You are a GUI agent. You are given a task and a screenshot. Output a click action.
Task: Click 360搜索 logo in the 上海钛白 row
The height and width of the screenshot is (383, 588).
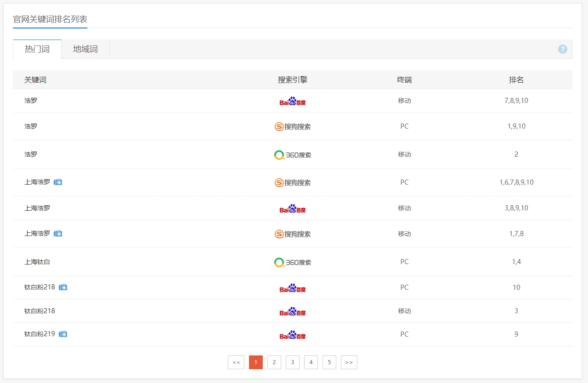click(293, 262)
